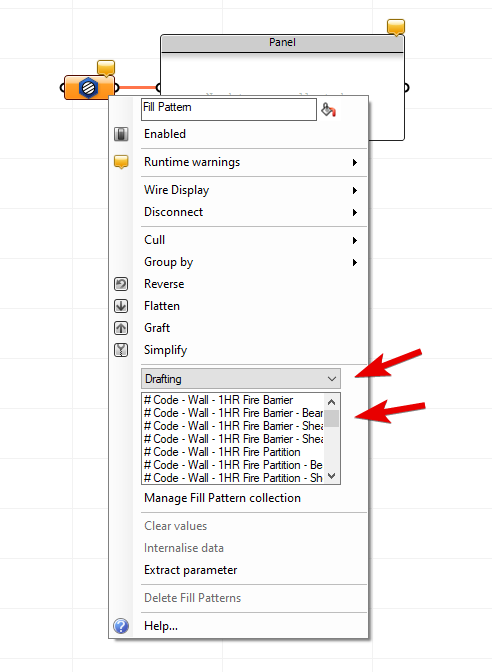492x672 pixels.
Task: Open the Drafting pattern type dropdown
Action: coord(241,379)
